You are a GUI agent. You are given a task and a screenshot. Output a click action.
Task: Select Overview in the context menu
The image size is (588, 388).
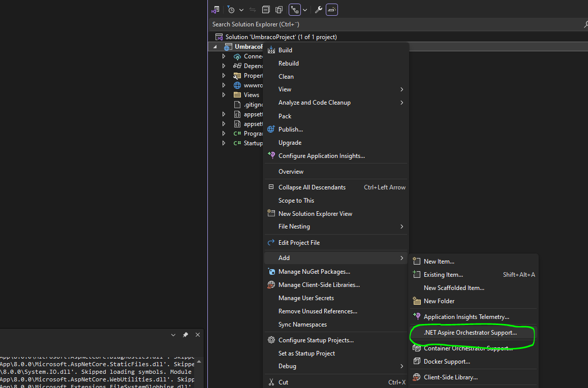(336, 172)
